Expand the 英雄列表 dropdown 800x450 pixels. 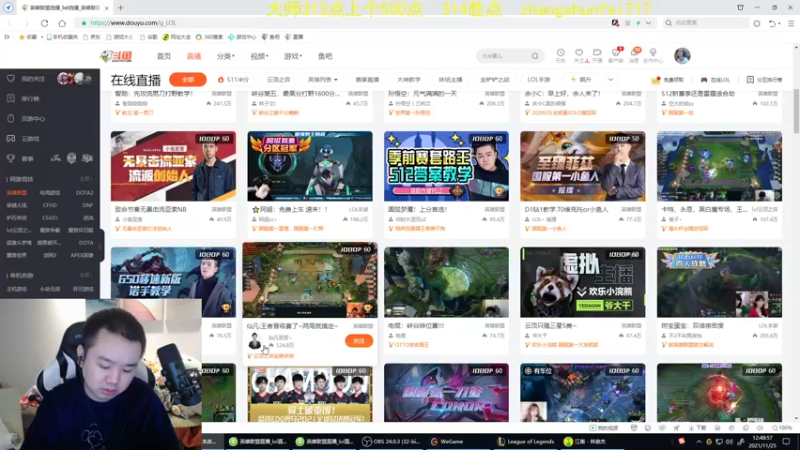pos(322,80)
